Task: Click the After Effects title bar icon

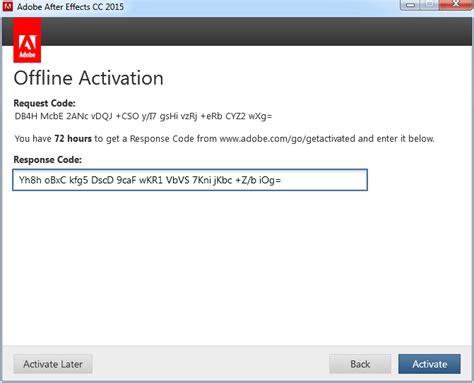Action: point(7,6)
